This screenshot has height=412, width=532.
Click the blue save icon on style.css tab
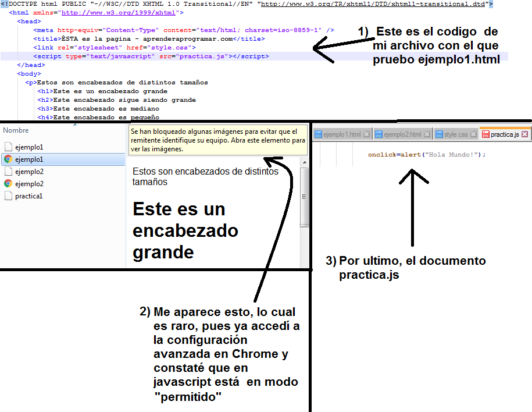[440, 134]
